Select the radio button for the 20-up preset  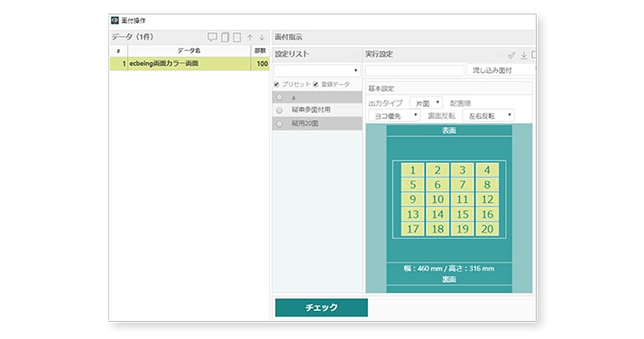(x=280, y=124)
